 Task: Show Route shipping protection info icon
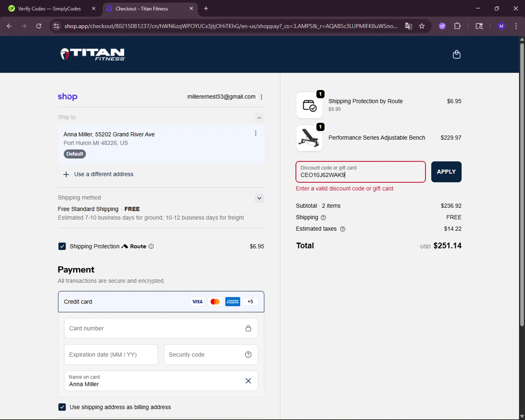coord(151,246)
